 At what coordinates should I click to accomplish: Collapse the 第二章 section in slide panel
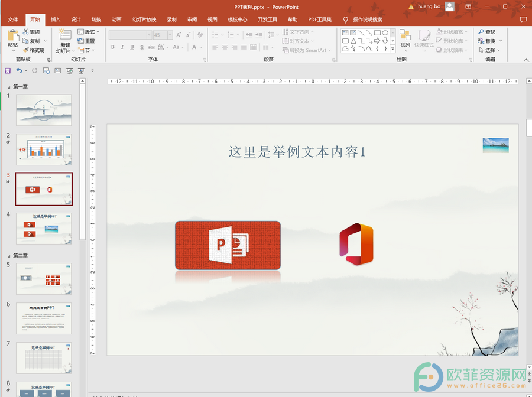pyautogui.click(x=9, y=256)
